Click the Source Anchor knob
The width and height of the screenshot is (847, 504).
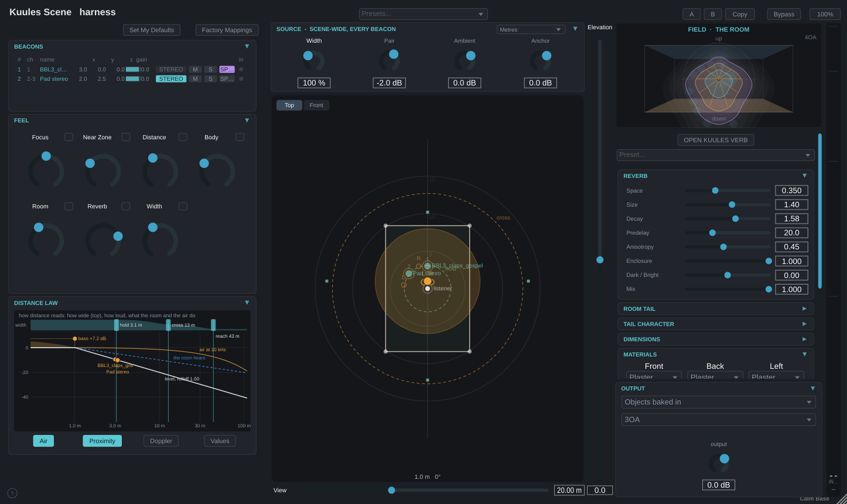click(x=541, y=61)
